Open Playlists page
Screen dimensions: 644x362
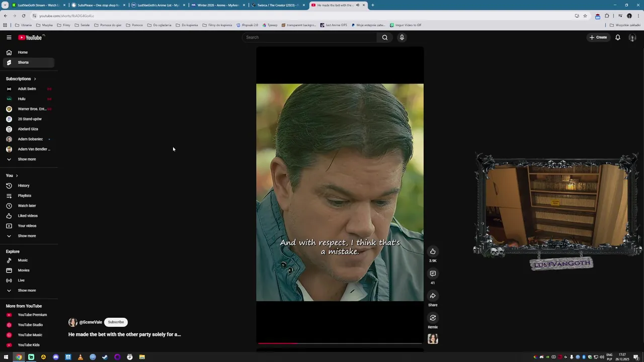[28, 196]
